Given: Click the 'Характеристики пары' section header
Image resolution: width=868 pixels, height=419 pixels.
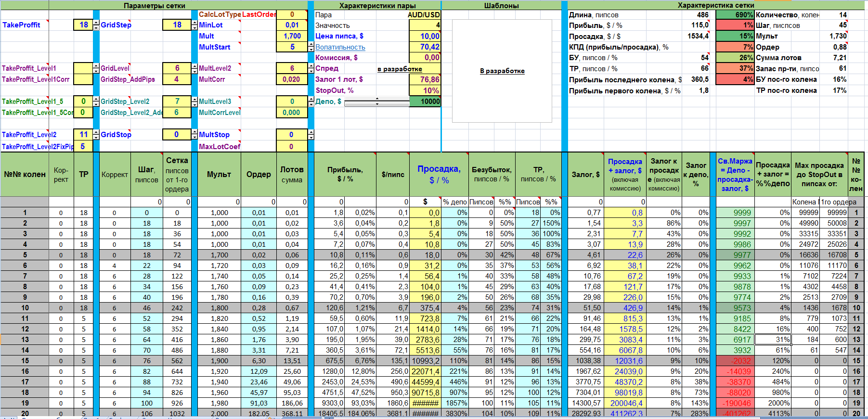Looking at the screenshot, I should pyautogui.click(x=377, y=6).
